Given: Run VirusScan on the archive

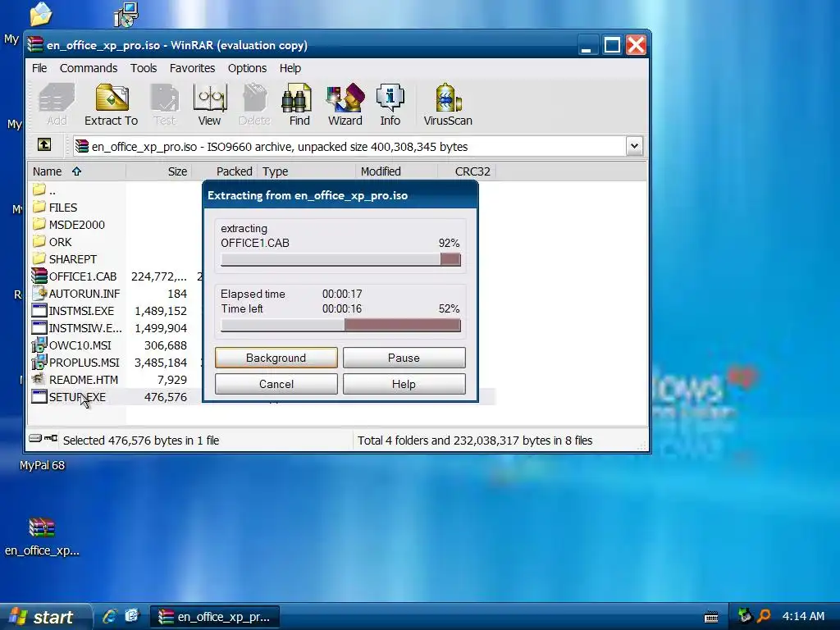Looking at the screenshot, I should 448,105.
